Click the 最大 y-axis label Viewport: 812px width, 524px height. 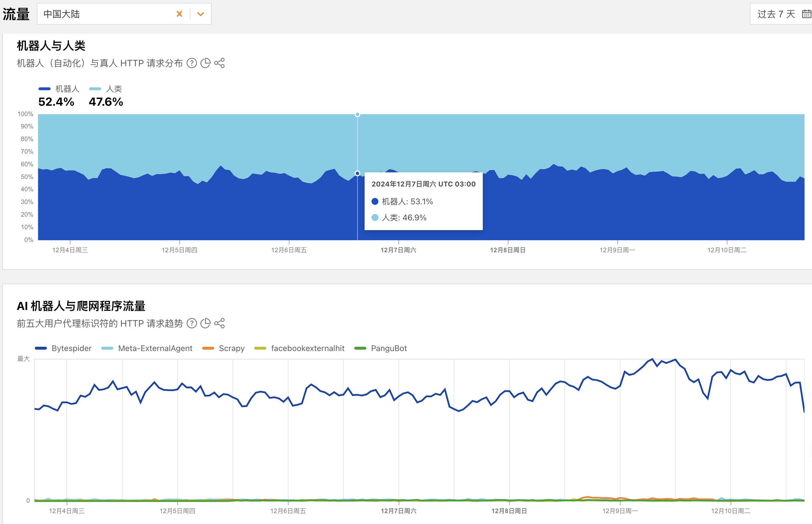(24, 359)
